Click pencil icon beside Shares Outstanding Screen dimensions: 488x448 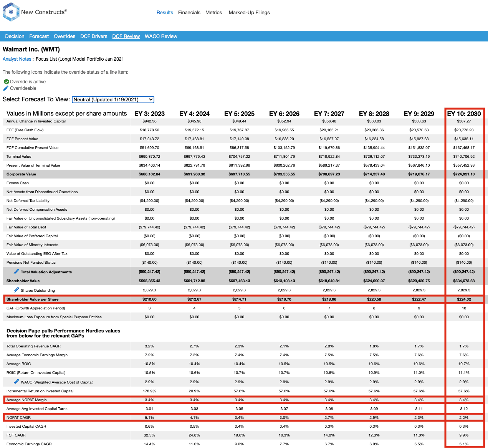point(16,290)
